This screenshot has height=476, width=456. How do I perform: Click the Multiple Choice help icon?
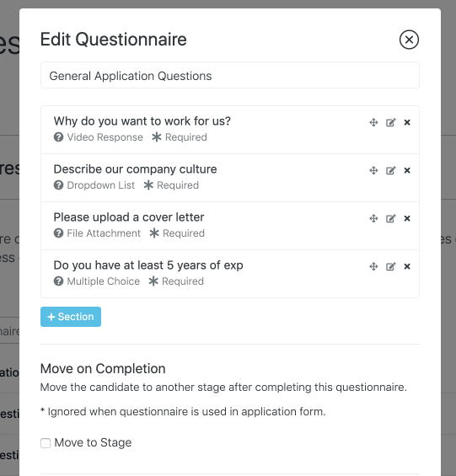click(59, 281)
